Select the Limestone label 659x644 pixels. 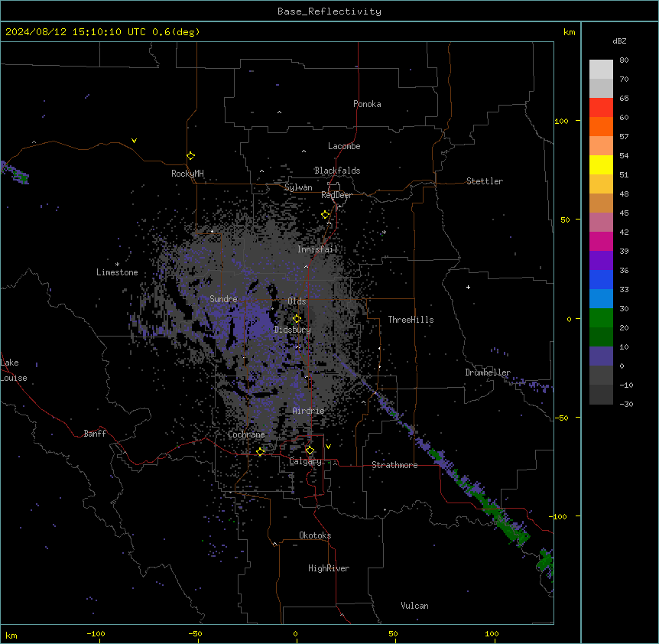[117, 272]
